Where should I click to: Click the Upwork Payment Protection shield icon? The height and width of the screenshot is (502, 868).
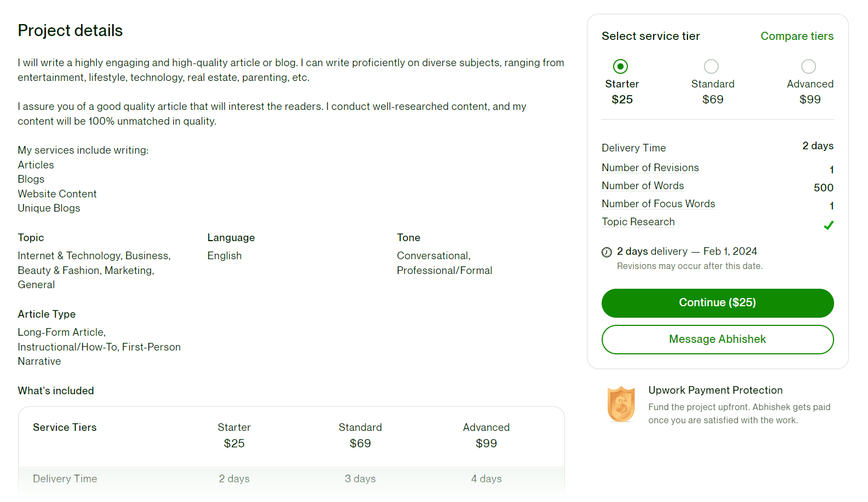pos(621,404)
